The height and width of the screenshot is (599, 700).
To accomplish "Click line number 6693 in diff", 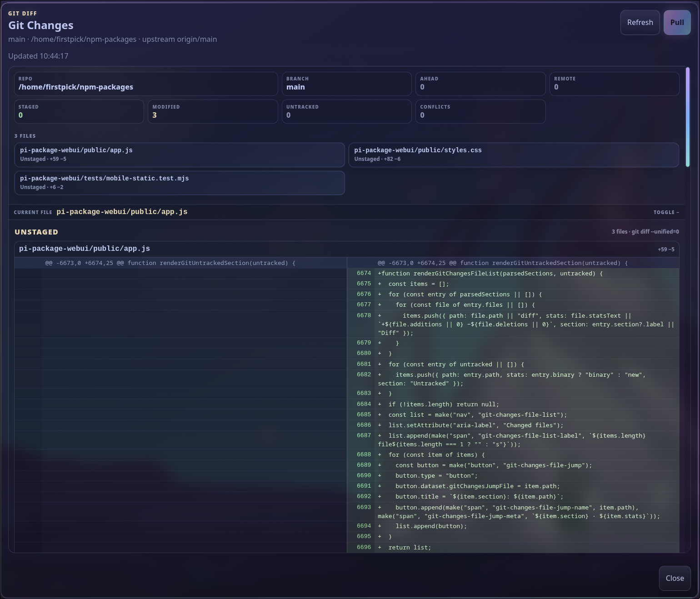I will pyautogui.click(x=364, y=507).
